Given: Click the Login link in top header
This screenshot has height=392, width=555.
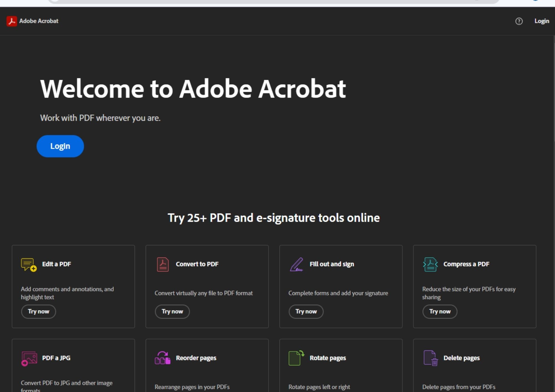Looking at the screenshot, I should click(542, 21).
